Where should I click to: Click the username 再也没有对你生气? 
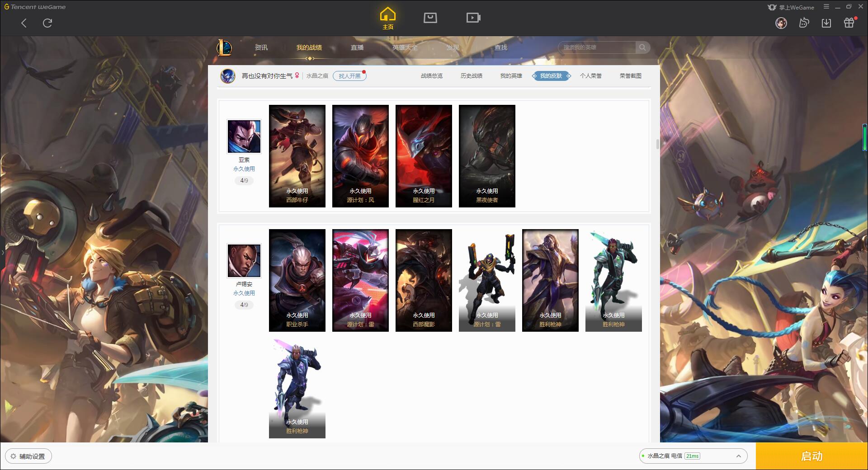[x=267, y=76]
